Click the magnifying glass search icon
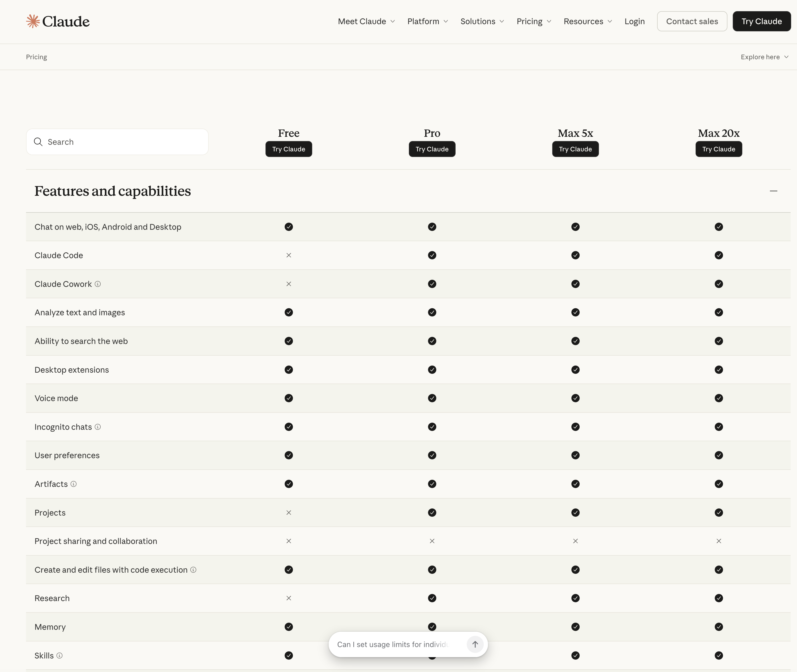797x672 pixels. pos(38,142)
